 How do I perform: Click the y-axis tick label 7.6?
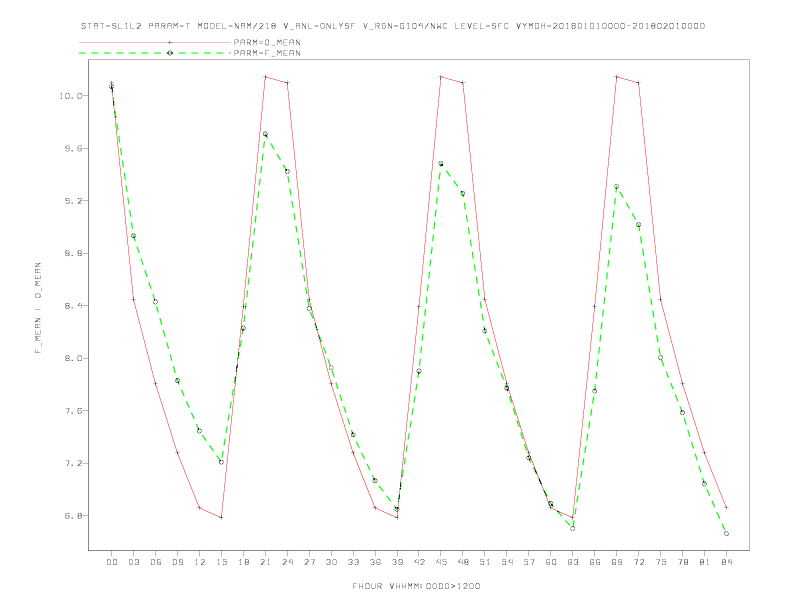point(74,411)
